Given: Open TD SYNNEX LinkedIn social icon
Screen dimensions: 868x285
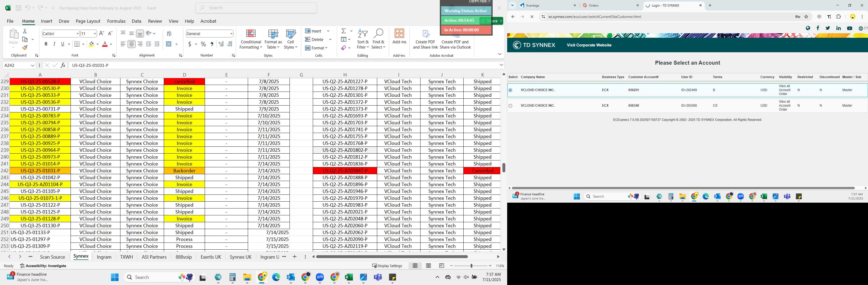Looking at the screenshot, I should (838, 28).
